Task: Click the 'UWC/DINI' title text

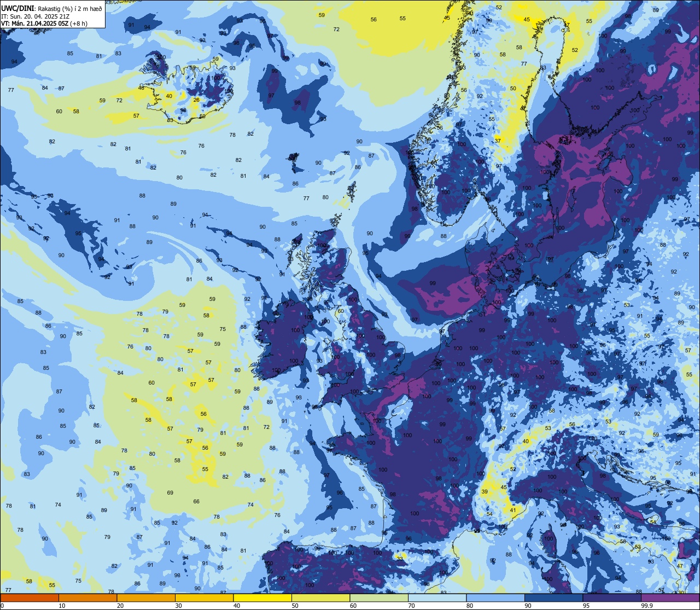Action: point(17,8)
